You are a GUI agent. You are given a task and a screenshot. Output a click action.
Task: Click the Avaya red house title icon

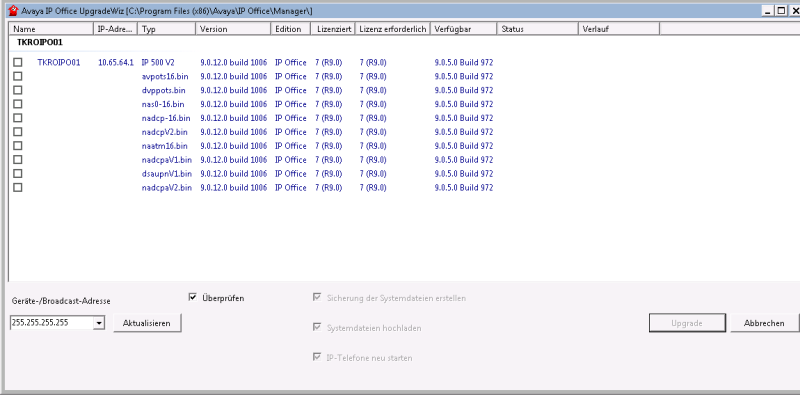[14, 11]
